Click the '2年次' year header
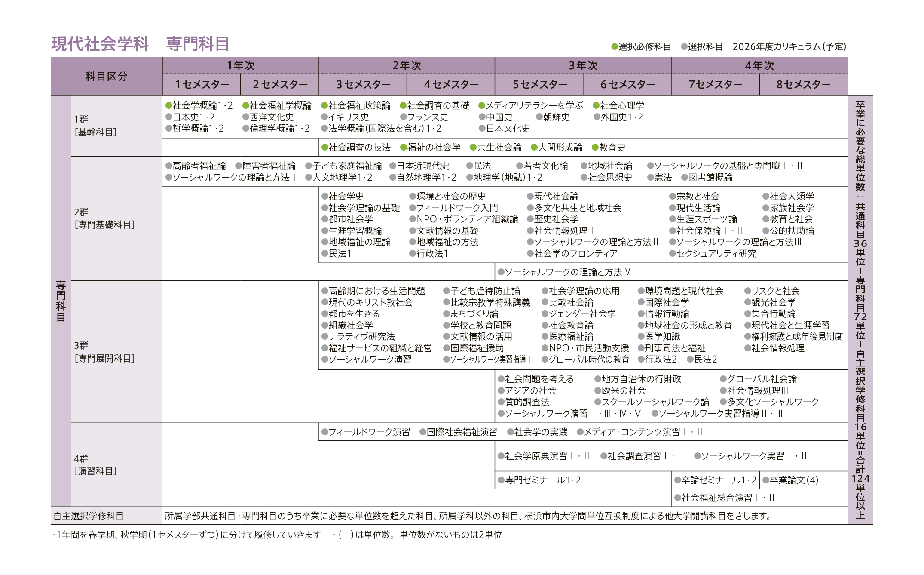Image resolution: width=924 pixels, height=575 pixels. click(x=407, y=65)
